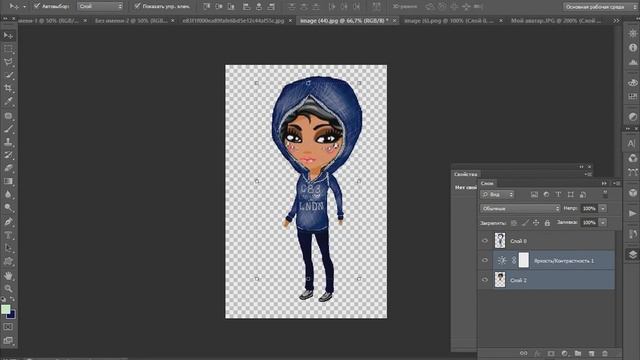Toggle layer filtering switch
Image resolution: width=640 pixels, height=360 pixels.
coord(605,195)
